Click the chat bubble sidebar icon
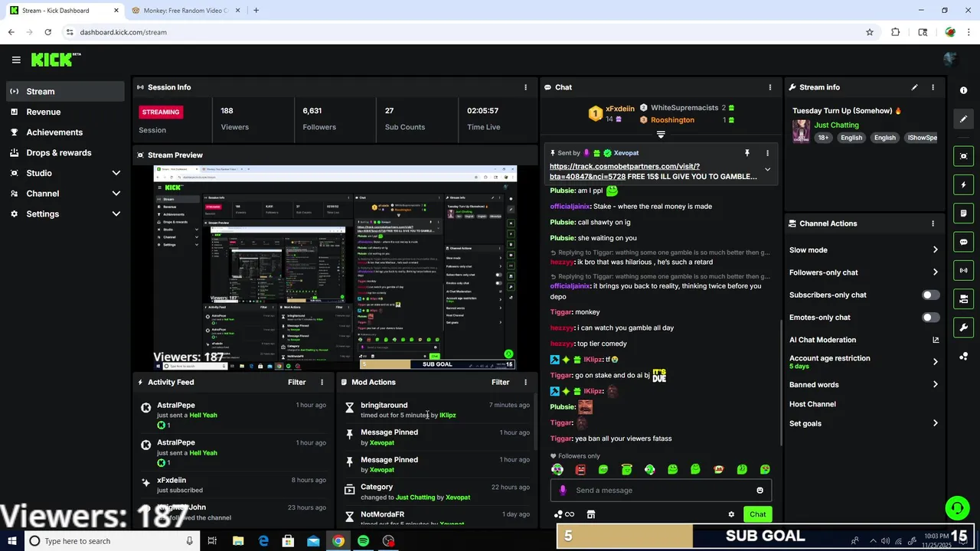This screenshot has height=551, width=980. (x=963, y=242)
